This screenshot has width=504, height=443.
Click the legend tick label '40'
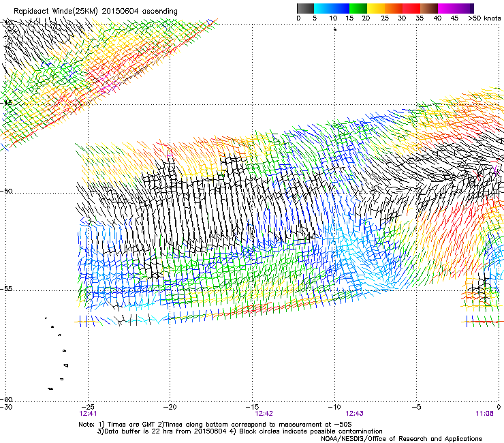click(x=437, y=18)
